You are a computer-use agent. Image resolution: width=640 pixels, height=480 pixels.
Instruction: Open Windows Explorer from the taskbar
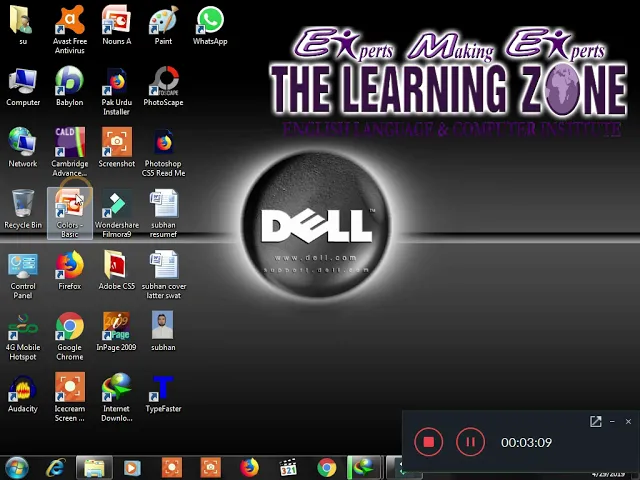94,468
